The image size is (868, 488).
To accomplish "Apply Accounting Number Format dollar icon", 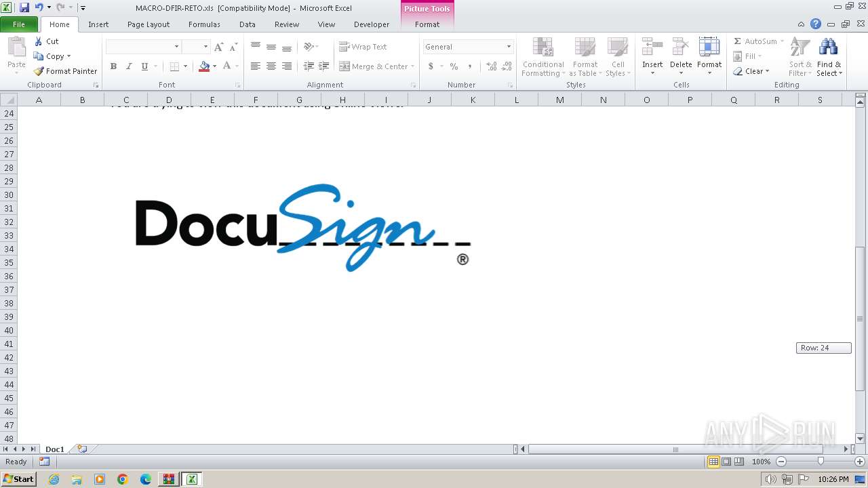I will [x=431, y=66].
